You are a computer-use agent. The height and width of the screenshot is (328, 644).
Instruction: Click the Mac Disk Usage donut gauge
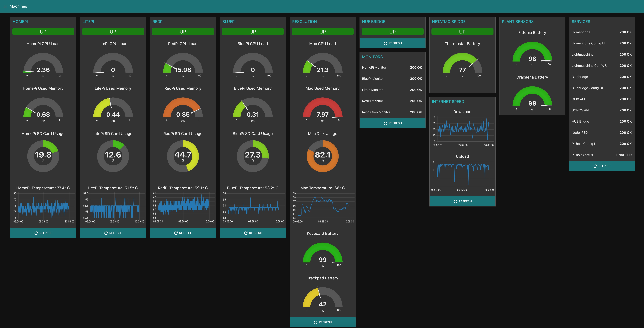tap(323, 156)
